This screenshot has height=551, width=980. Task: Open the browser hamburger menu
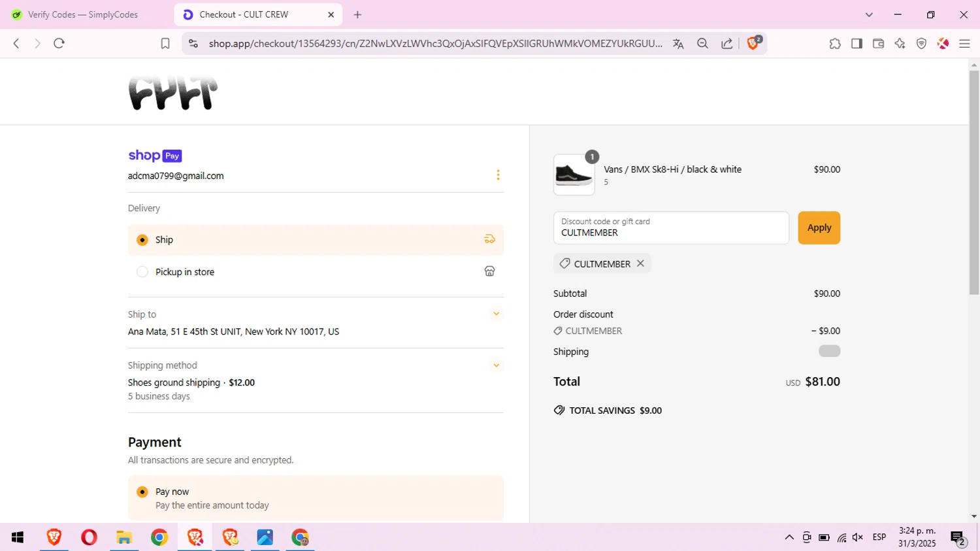tap(964, 43)
